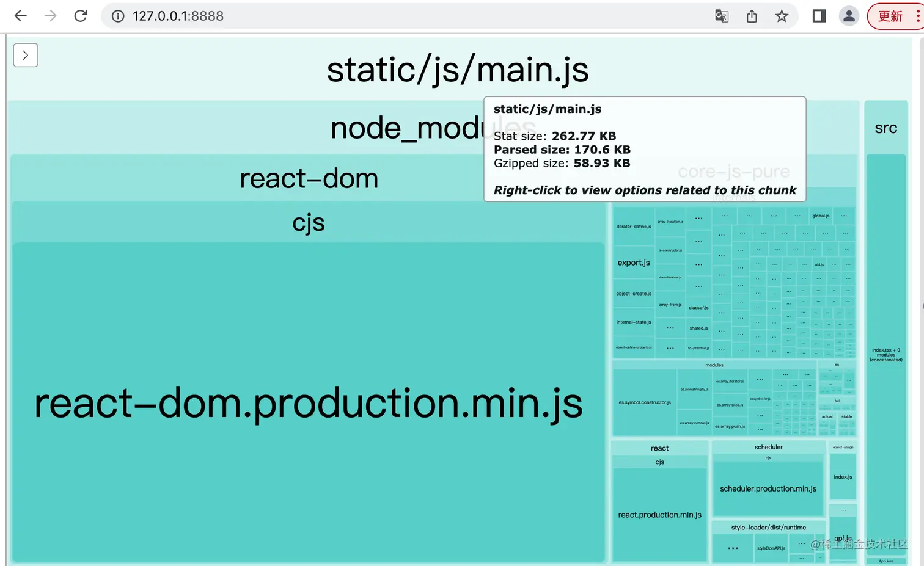
Task: Click the es.array.push.js module
Action: click(x=730, y=427)
